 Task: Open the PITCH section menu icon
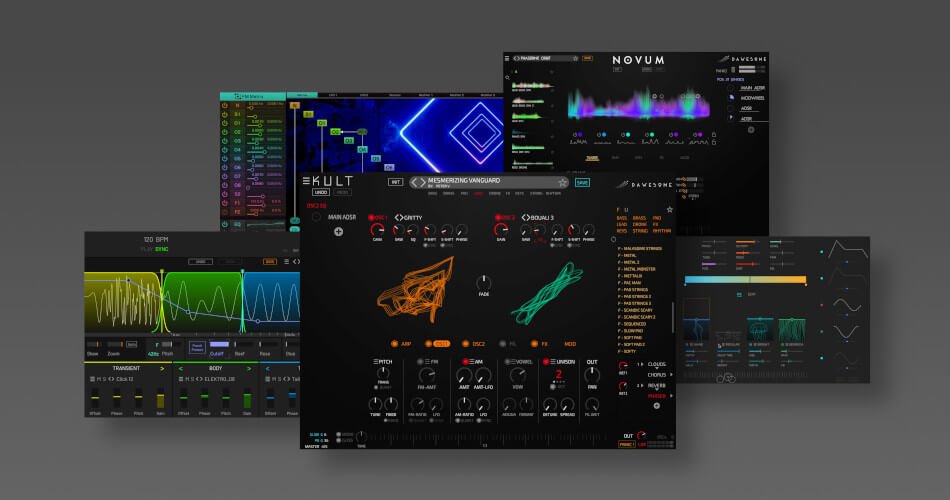(x=374, y=361)
